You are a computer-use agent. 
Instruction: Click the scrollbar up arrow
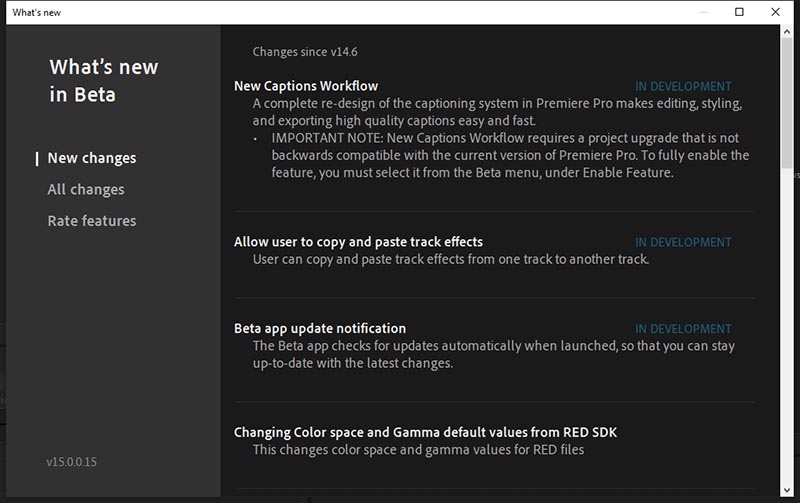(x=787, y=32)
